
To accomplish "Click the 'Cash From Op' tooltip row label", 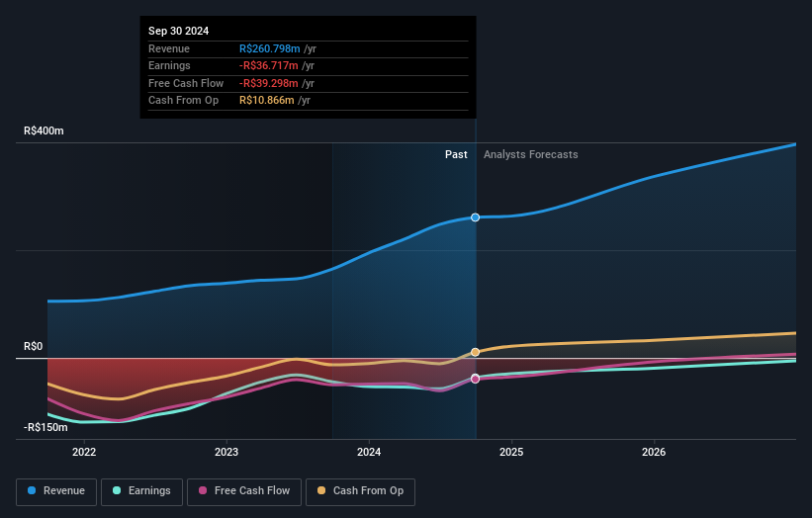I will click(x=183, y=101).
